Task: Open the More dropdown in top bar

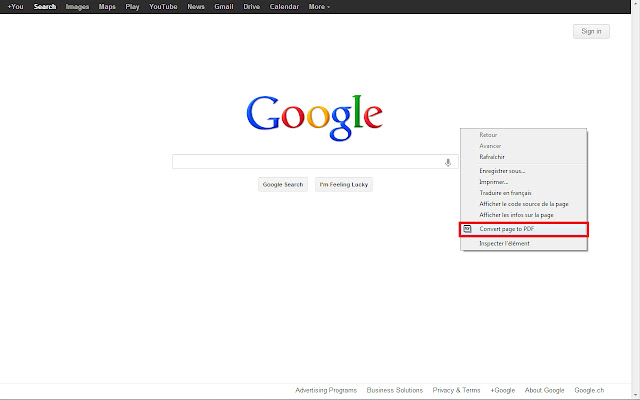Action: point(319,7)
